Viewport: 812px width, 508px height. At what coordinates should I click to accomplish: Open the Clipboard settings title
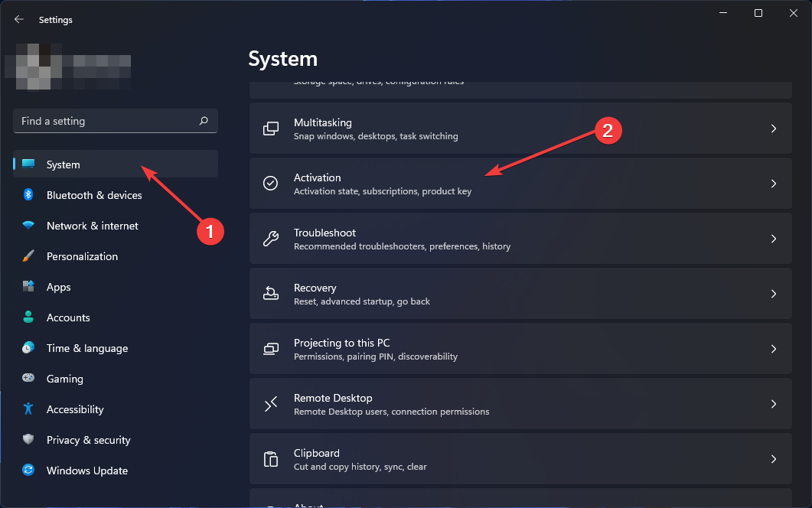316,453
